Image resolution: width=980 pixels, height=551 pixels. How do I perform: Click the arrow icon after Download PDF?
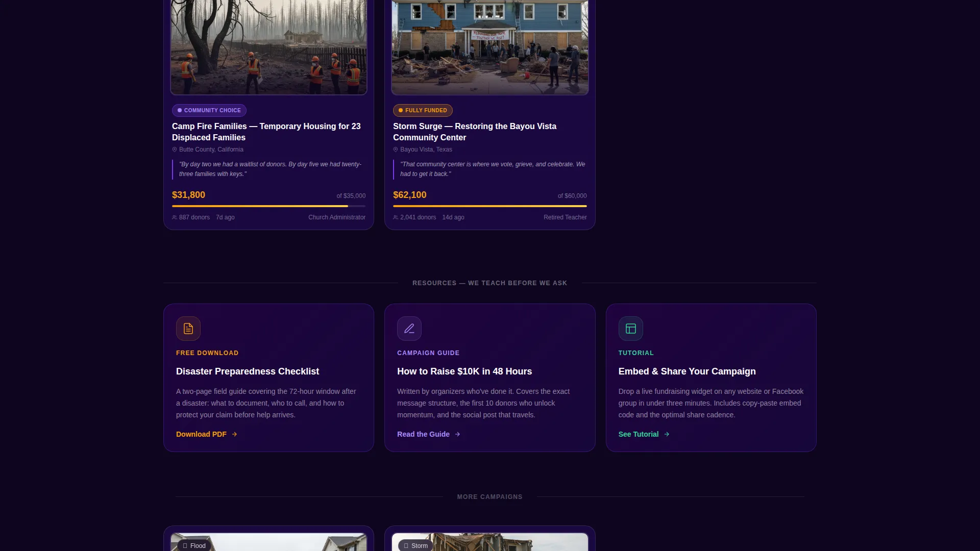click(x=235, y=434)
